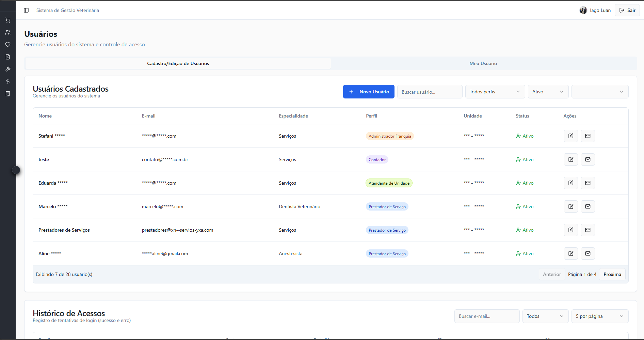Open the 5 por página dropdown
644x340 pixels.
point(600,316)
